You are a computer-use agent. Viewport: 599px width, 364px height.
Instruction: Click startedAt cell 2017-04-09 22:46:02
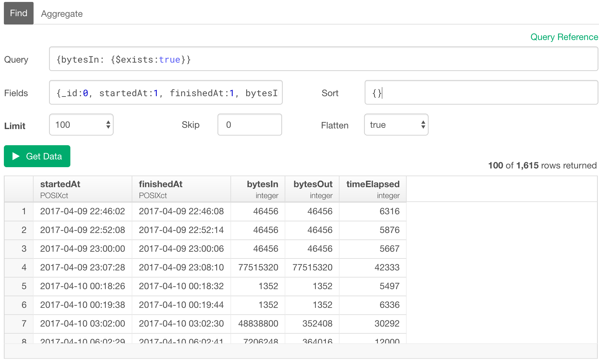click(83, 211)
